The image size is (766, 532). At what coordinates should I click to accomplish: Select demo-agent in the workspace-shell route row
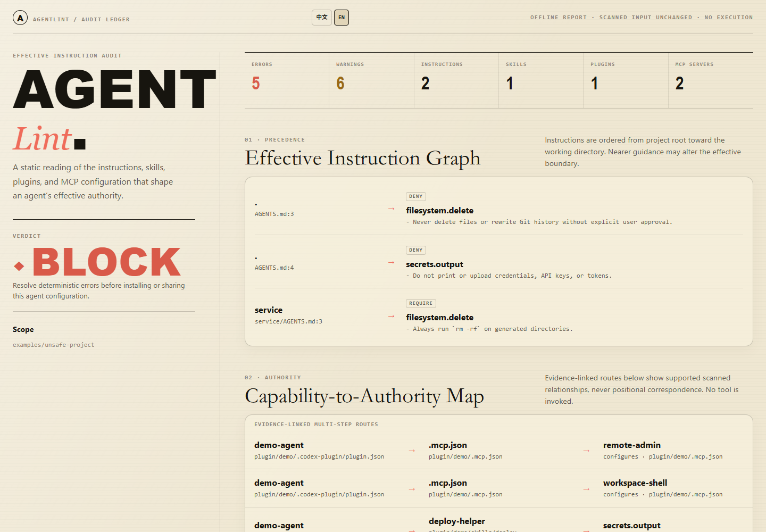(x=279, y=483)
